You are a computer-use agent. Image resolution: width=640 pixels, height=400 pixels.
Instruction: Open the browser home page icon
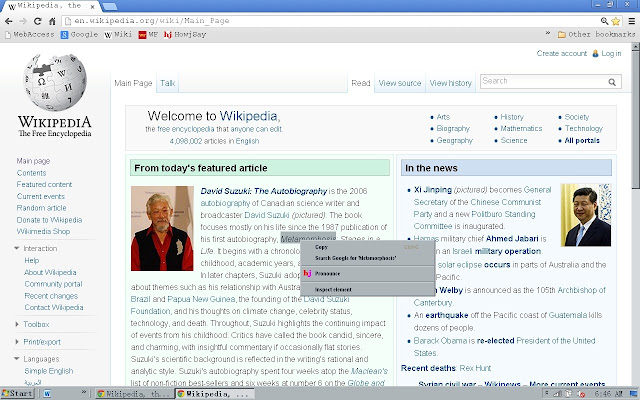pos(52,21)
